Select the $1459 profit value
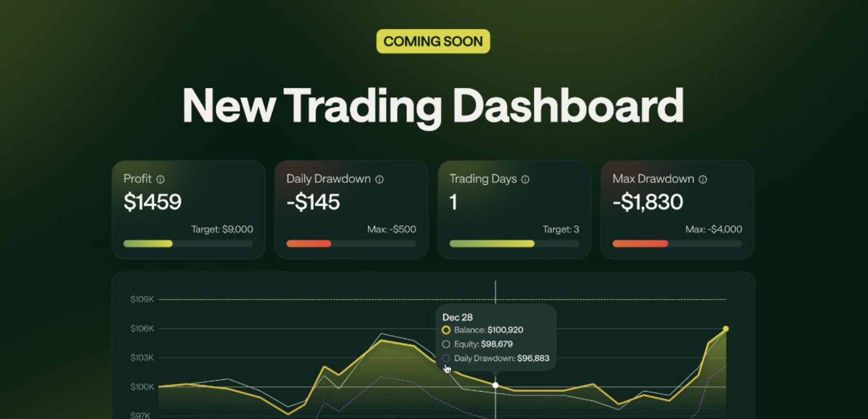This screenshot has height=419, width=868. tap(153, 202)
